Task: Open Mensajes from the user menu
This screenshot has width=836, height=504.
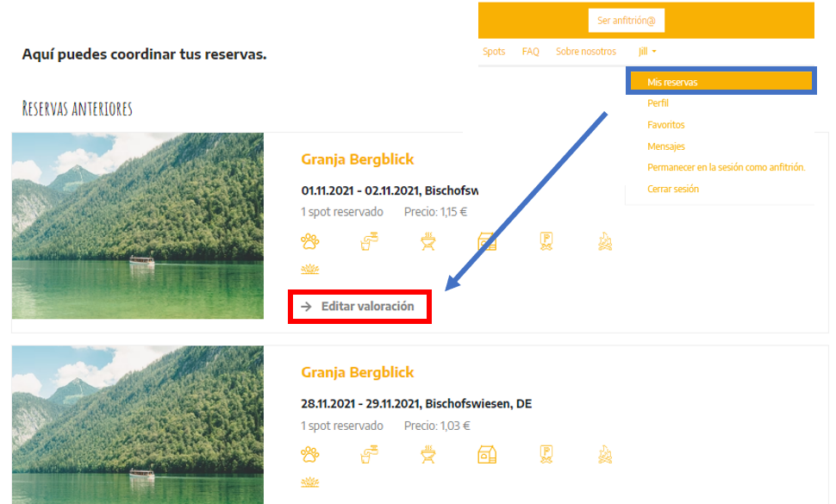Action: click(666, 146)
